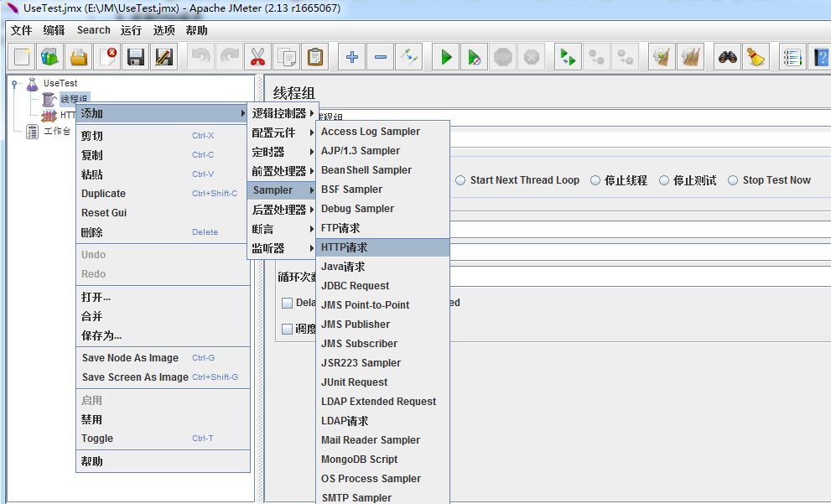Choose HTTP请求 from Sampler list
Image resolution: width=831 pixels, height=504 pixels.
pos(382,247)
